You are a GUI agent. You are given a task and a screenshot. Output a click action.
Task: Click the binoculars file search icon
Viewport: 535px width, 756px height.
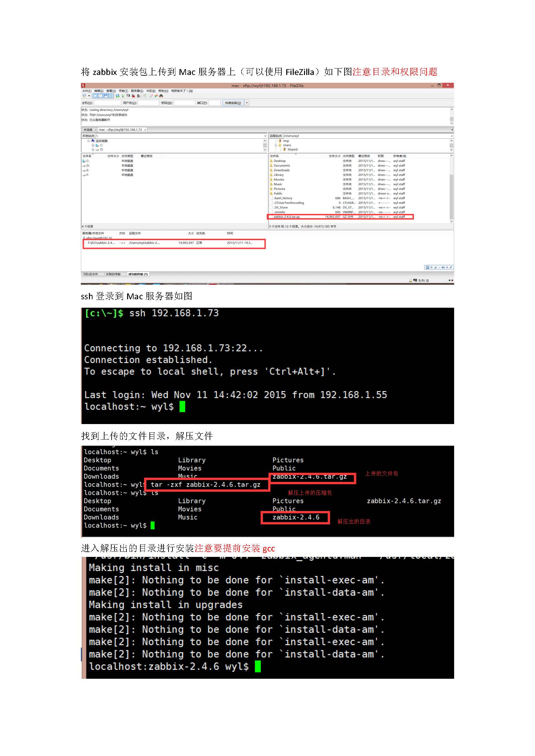[161, 96]
